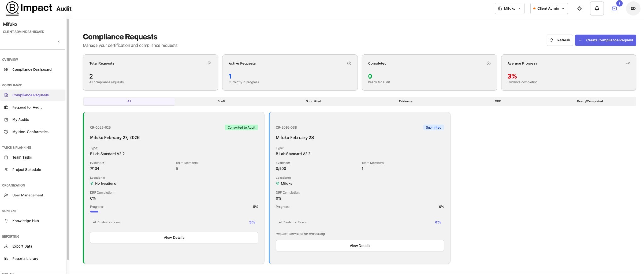Select the All filter tab
This screenshot has height=274, width=644.
point(129,101)
